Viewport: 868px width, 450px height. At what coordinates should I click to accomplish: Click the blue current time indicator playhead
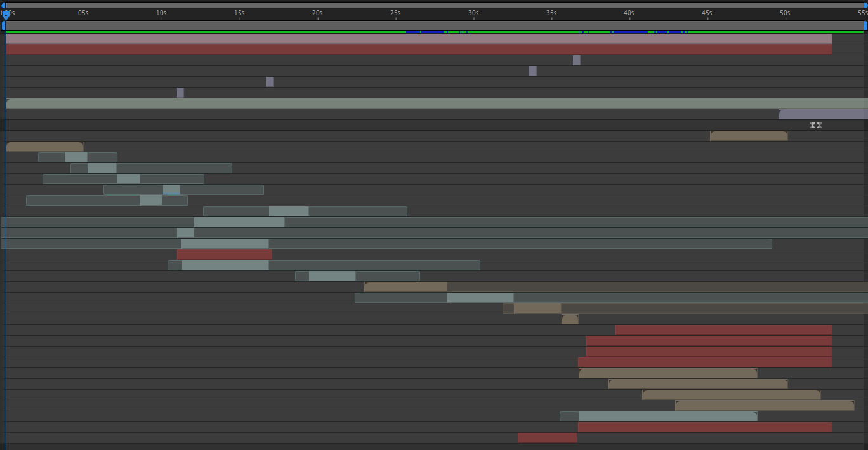6,14
